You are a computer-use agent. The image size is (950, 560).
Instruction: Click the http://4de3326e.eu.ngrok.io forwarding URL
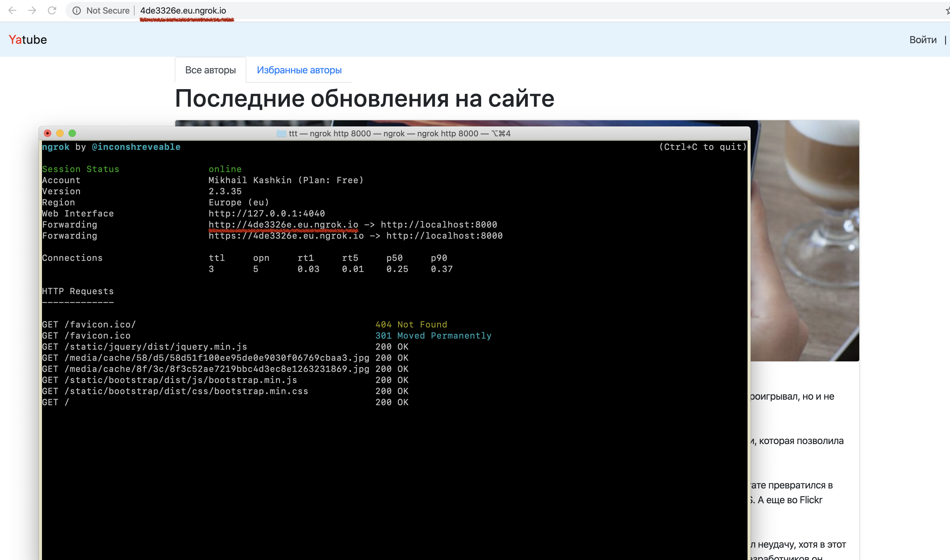click(283, 224)
